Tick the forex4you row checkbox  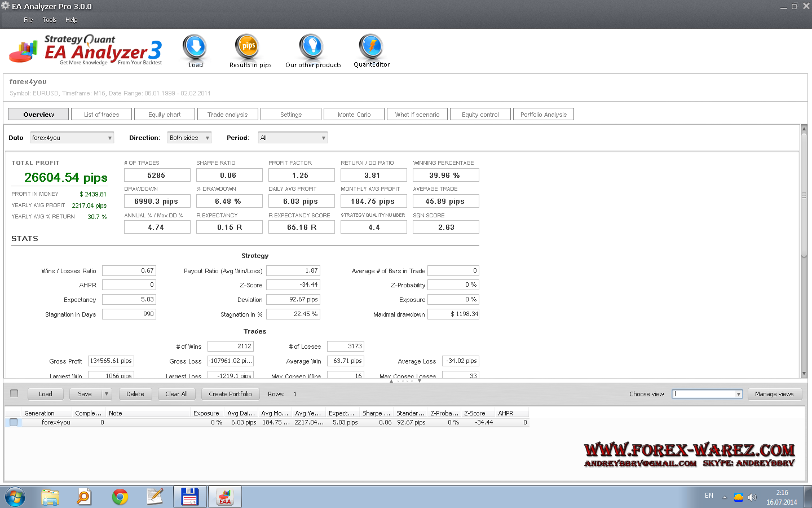click(14, 422)
